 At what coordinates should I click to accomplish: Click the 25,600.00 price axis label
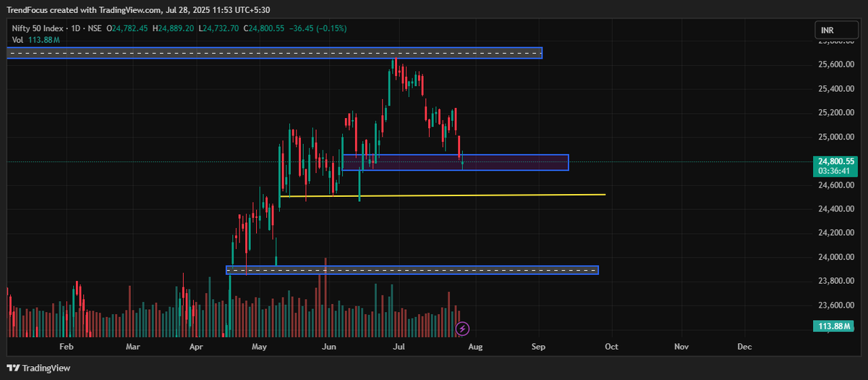[836, 64]
